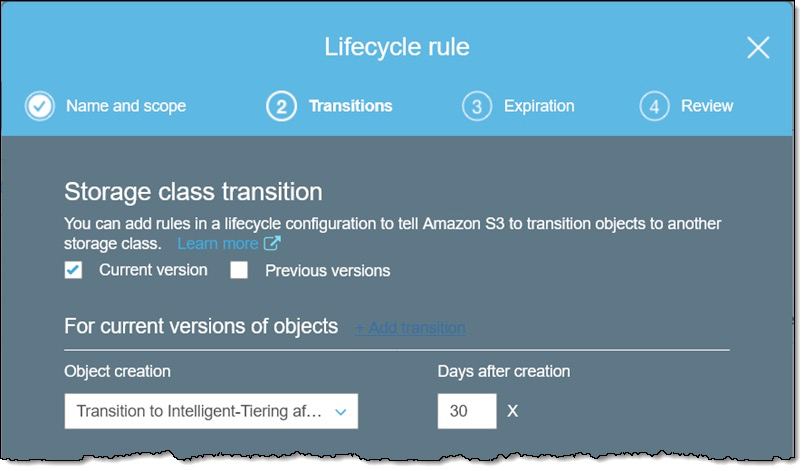The width and height of the screenshot is (805, 471).
Task: Jump to the Expiration step
Action: tap(539, 106)
